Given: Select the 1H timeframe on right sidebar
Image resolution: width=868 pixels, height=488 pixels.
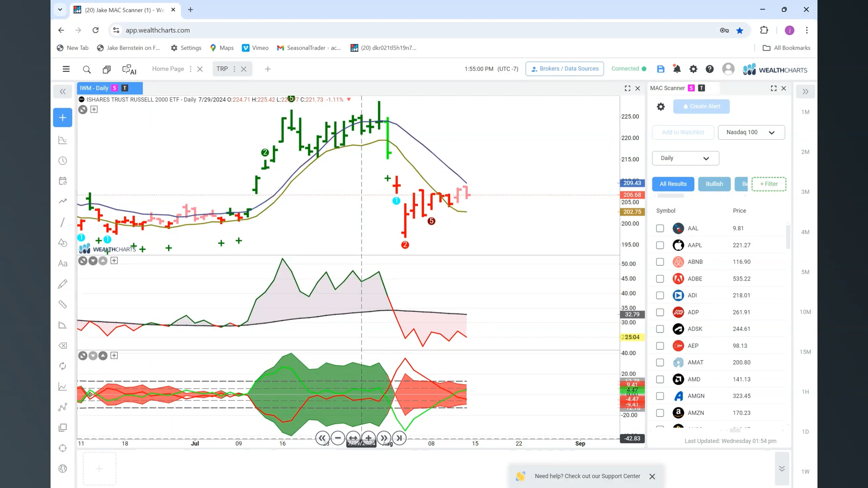Looking at the screenshot, I should click(805, 392).
